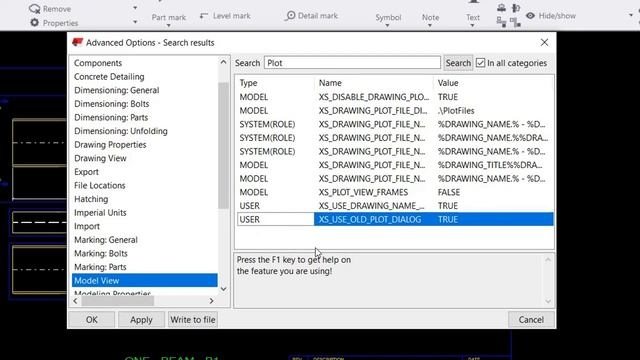Open the Symbol dropdown menu
This screenshot has height=360, width=640.
tap(387, 25)
